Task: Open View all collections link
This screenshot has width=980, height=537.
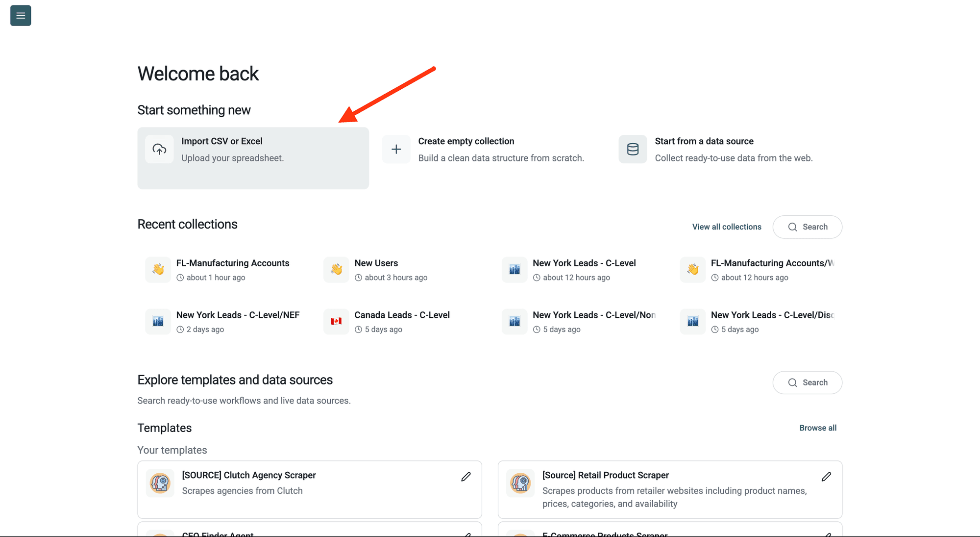Action: (727, 227)
